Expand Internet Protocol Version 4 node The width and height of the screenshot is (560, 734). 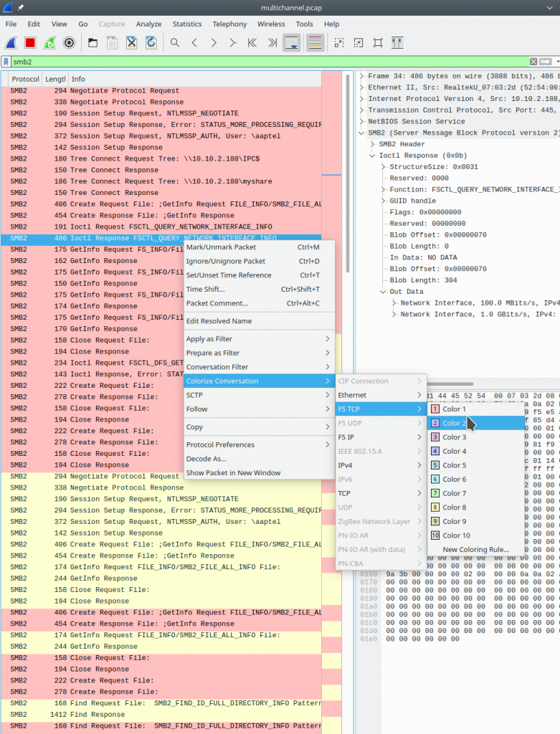point(362,99)
